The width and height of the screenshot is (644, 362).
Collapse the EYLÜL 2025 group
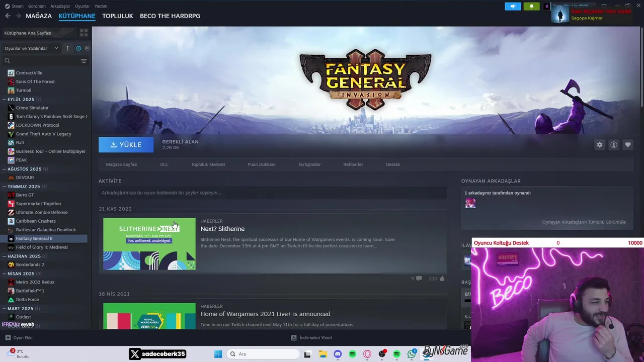tap(5, 100)
